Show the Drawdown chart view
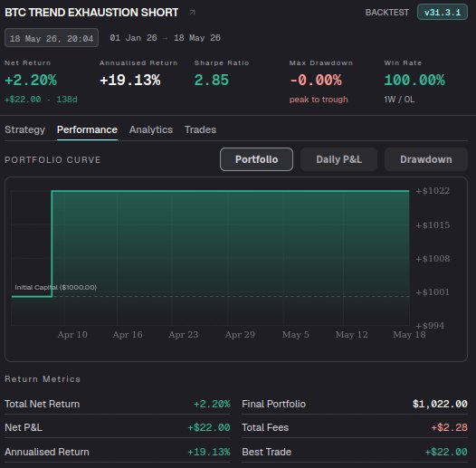This screenshot has width=476, height=468. pos(426,159)
